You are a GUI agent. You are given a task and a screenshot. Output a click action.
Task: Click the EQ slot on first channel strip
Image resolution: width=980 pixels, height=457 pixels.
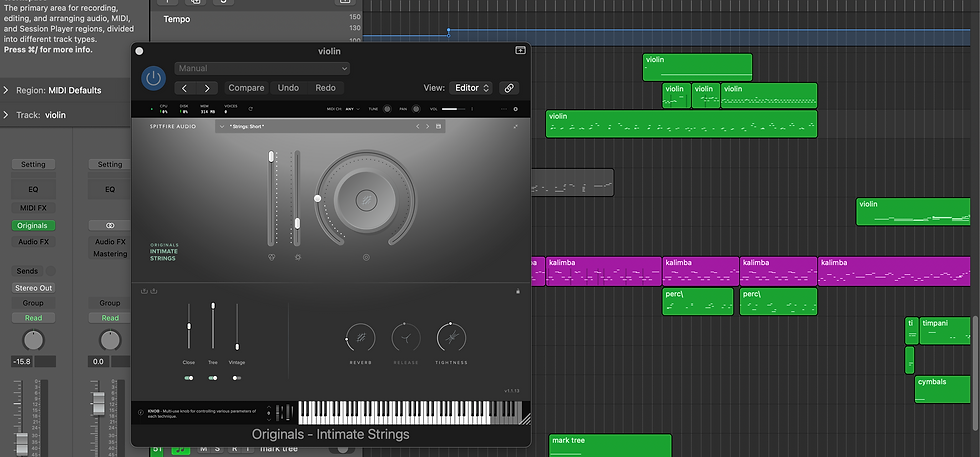click(x=33, y=189)
